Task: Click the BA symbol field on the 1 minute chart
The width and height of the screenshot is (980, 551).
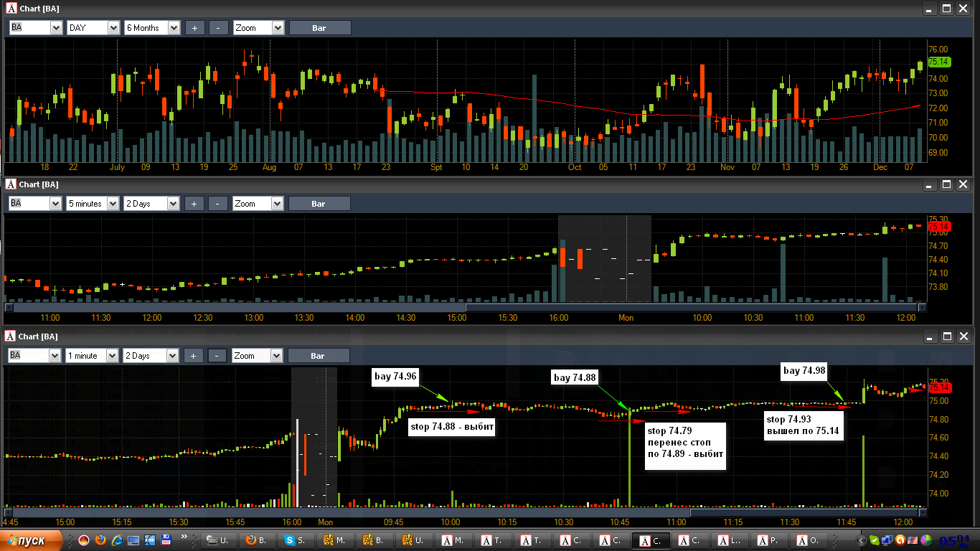Action: (36, 356)
